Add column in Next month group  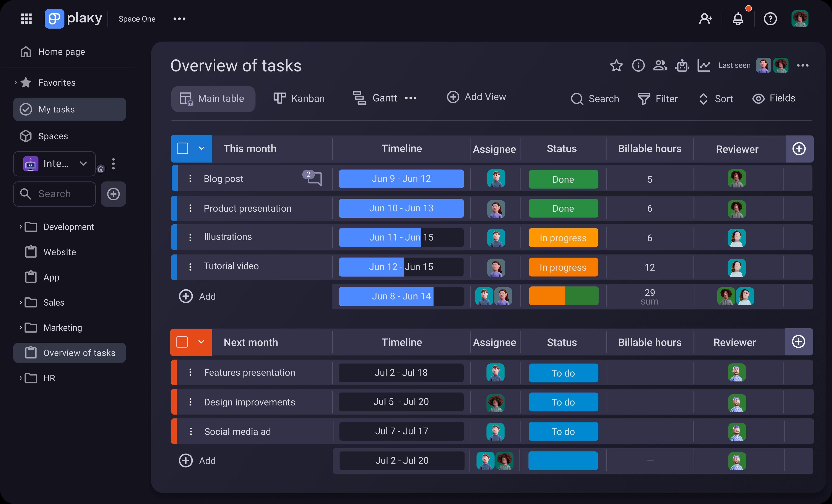pos(799,342)
